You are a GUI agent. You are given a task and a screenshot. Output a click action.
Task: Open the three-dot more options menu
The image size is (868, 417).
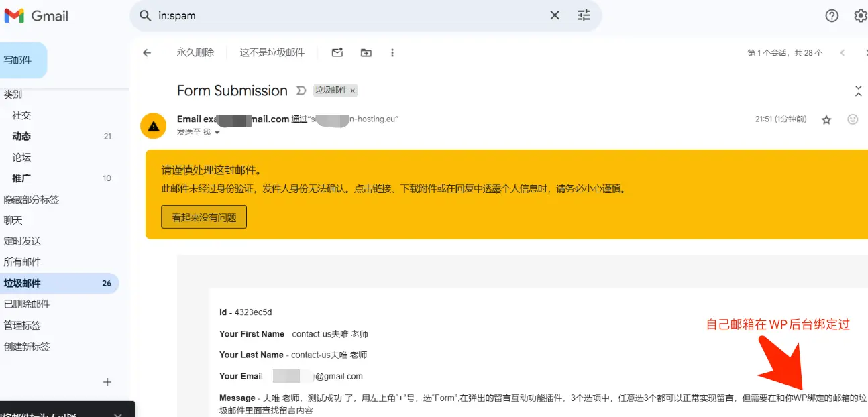point(392,53)
